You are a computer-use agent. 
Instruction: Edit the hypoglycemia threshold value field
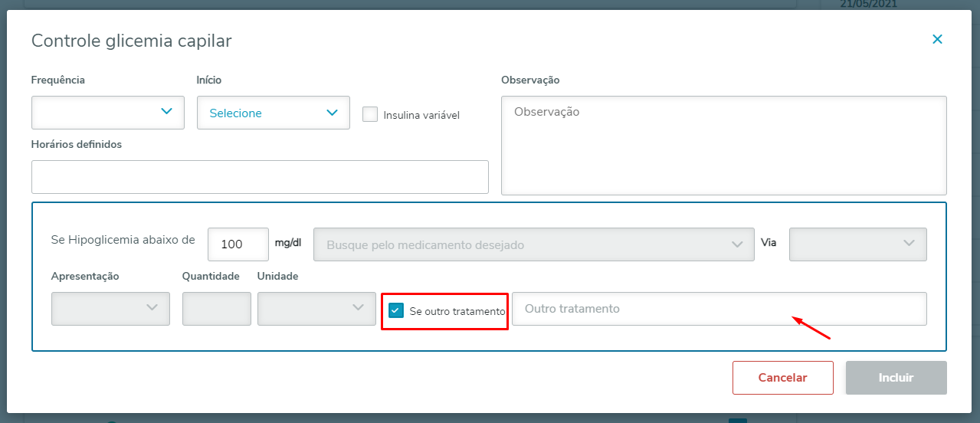tap(238, 244)
